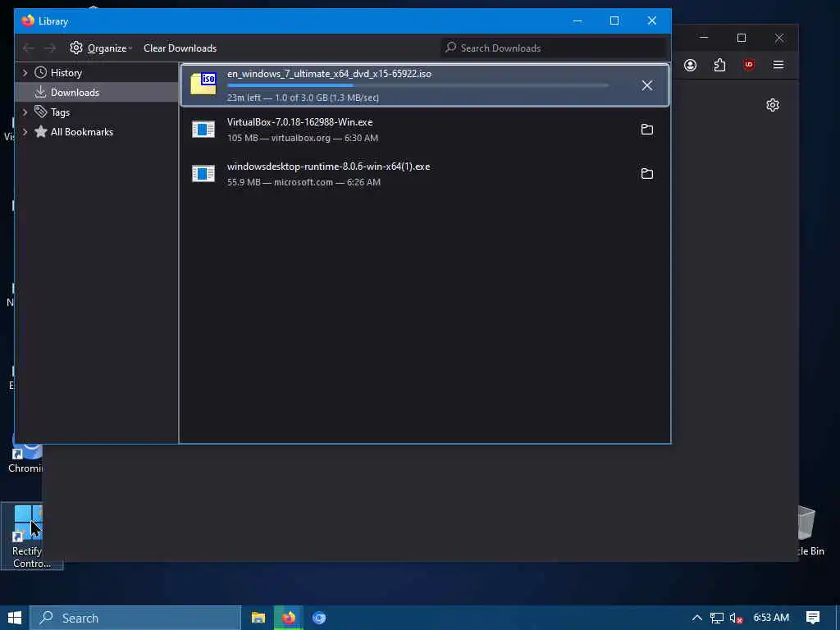The image size is (840, 630).
Task: Go forward in Library navigation
Action: coord(50,48)
